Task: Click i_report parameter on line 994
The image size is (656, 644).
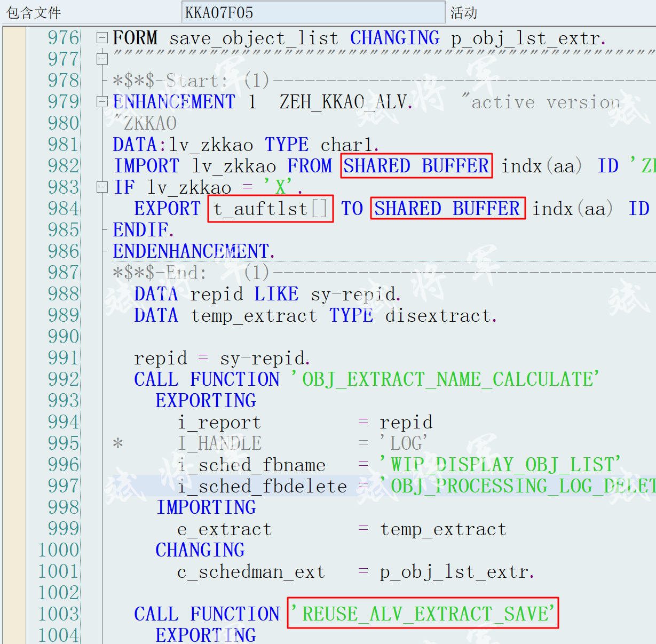Action: tap(219, 423)
